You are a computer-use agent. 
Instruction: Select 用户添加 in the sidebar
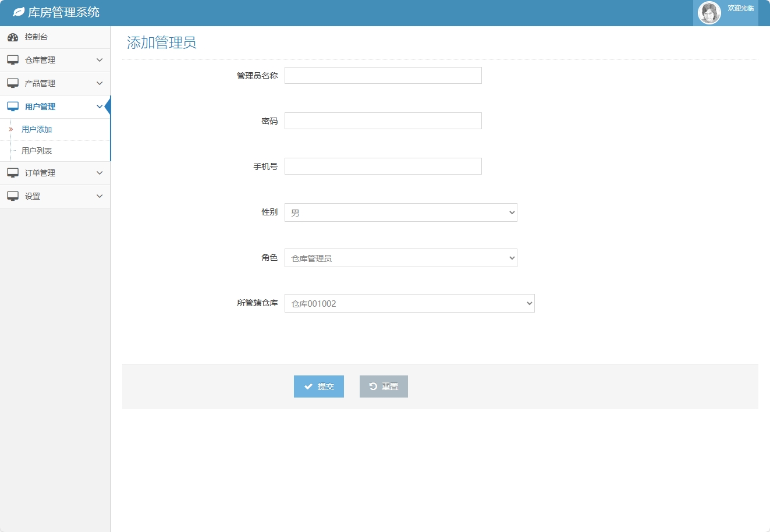pyautogui.click(x=37, y=129)
